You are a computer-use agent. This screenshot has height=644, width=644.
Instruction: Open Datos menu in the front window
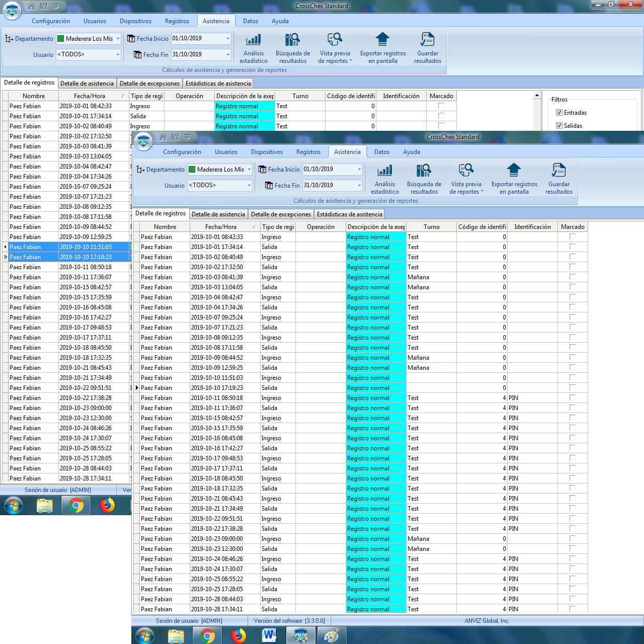point(382,152)
